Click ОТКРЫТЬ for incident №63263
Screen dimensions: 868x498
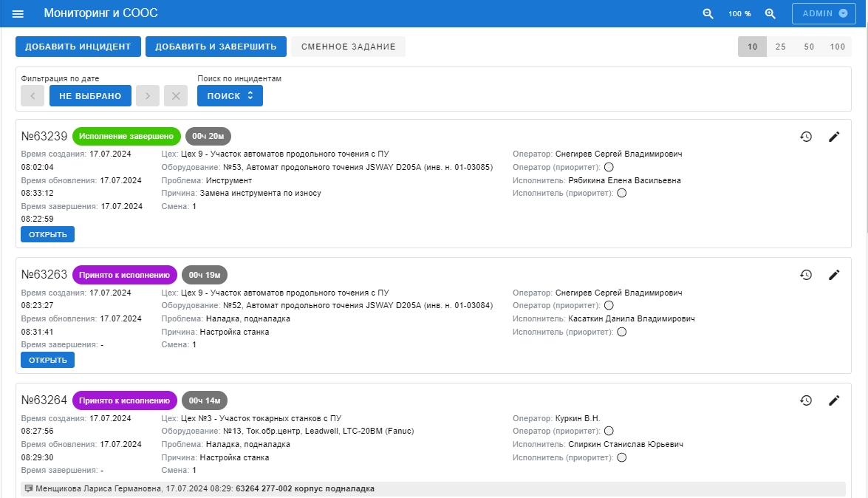pyautogui.click(x=48, y=360)
